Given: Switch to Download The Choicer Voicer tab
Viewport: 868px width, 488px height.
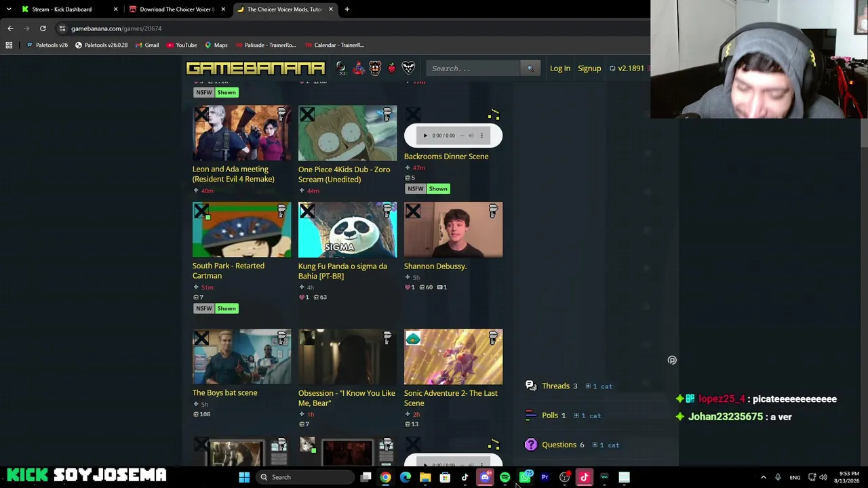Looking at the screenshot, I should 178,9.
